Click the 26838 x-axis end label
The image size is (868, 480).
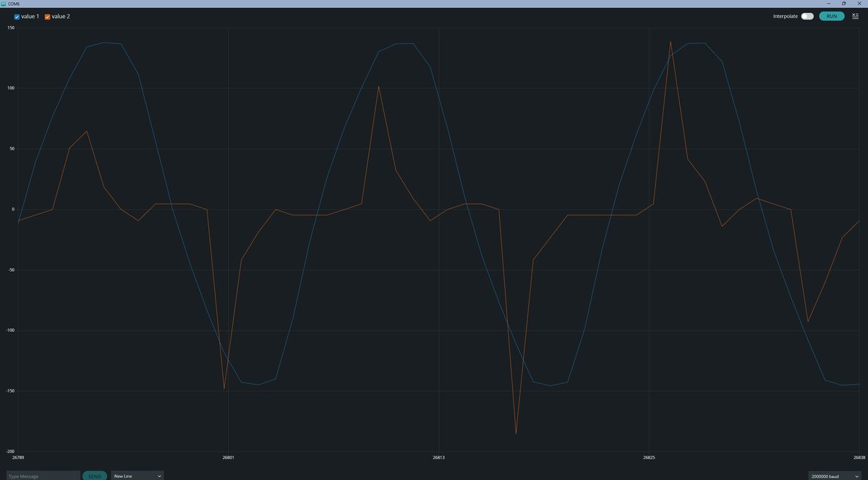coord(859,458)
